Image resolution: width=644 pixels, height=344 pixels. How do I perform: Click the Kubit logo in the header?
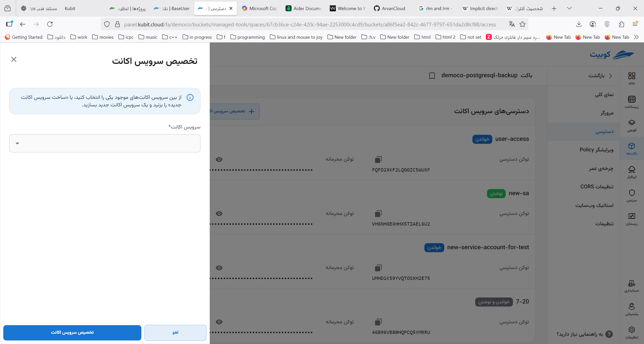tap(612, 54)
